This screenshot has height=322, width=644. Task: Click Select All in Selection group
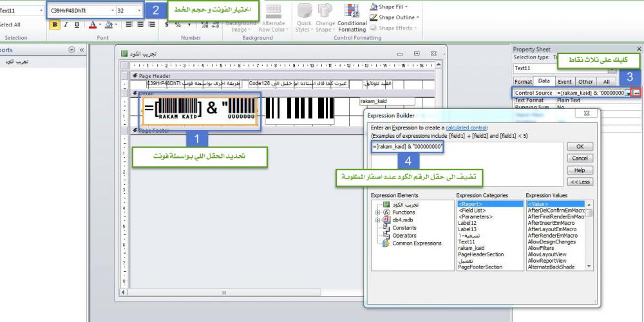[10, 24]
